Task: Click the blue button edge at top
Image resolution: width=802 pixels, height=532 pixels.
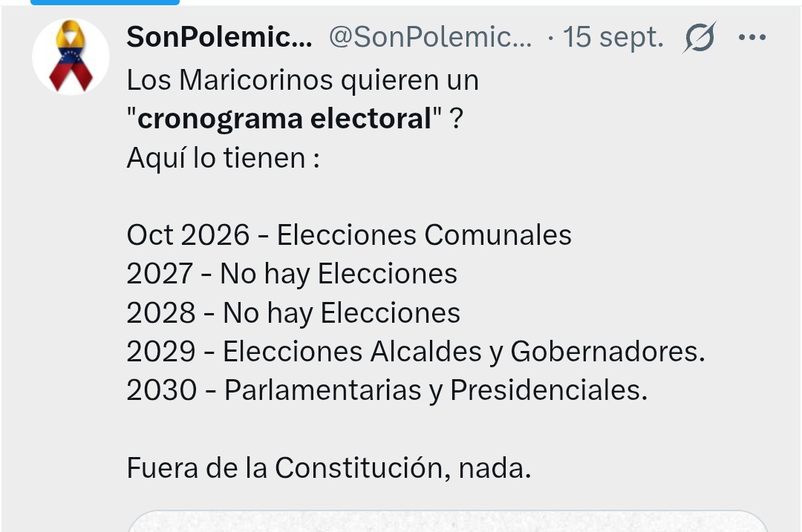Action: [105, 2]
